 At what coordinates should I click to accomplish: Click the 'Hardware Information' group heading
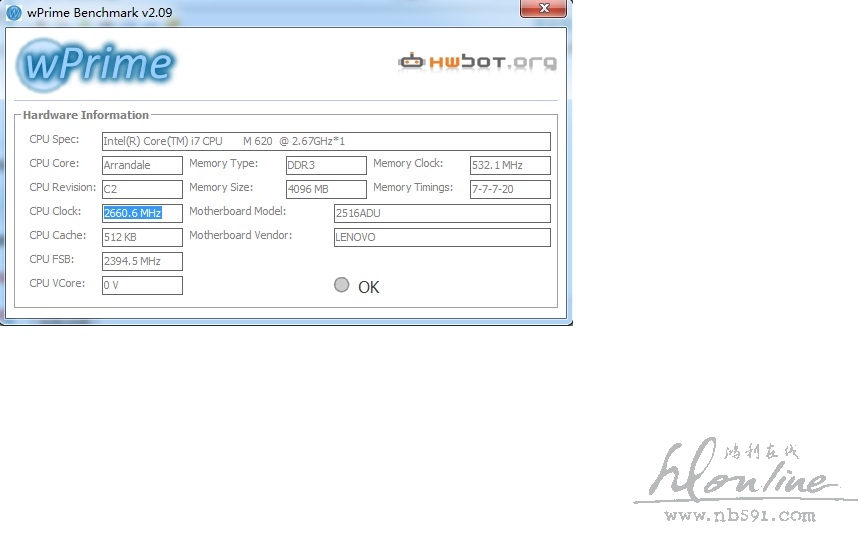[x=86, y=115]
